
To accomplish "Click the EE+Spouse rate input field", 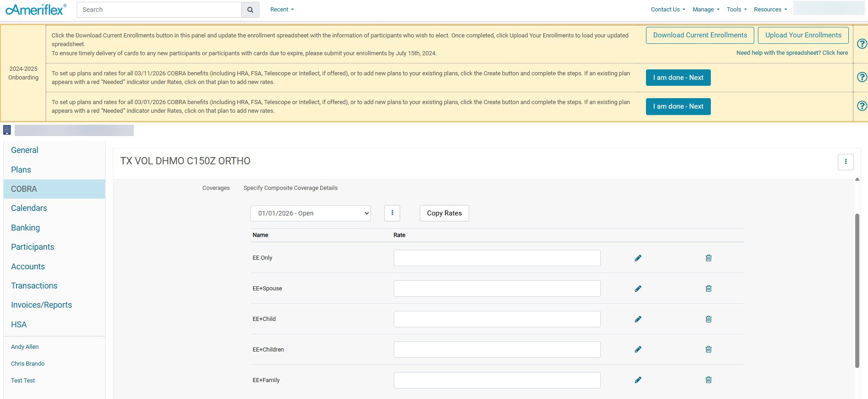I will [x=497, y=289].
